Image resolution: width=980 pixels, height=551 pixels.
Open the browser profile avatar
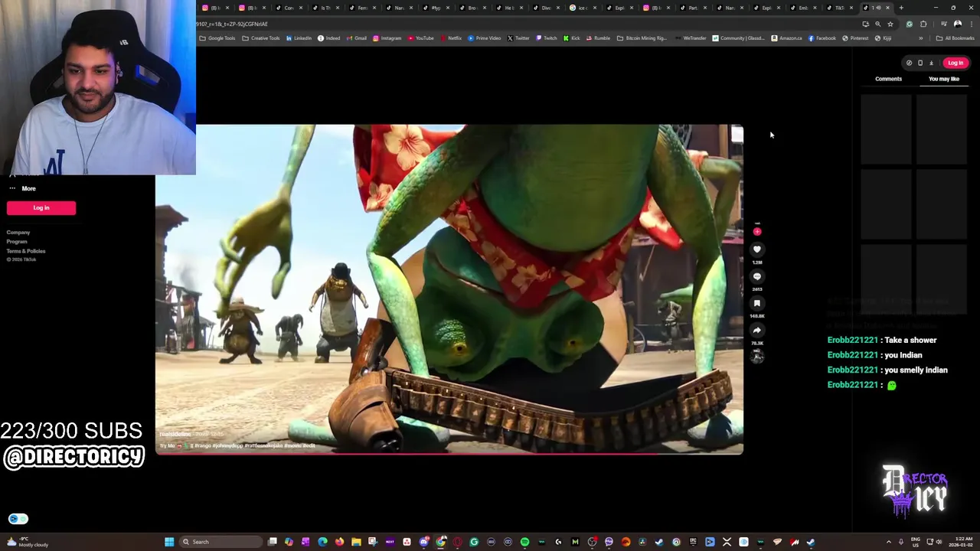(x=958, y=24)
